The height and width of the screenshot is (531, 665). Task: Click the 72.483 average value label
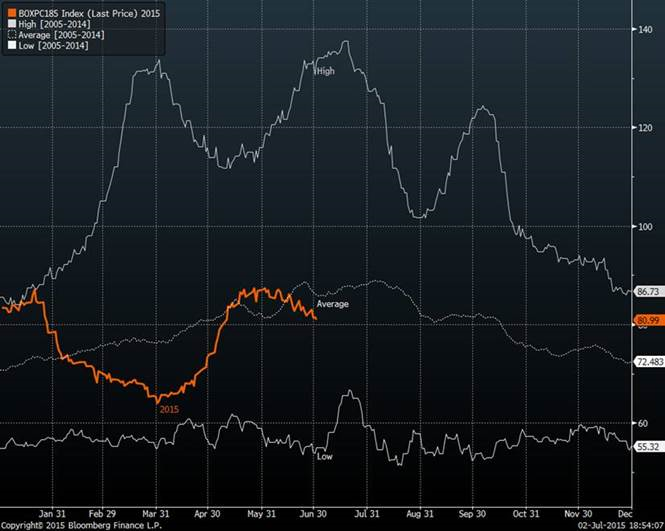click(x=649, y=362)
